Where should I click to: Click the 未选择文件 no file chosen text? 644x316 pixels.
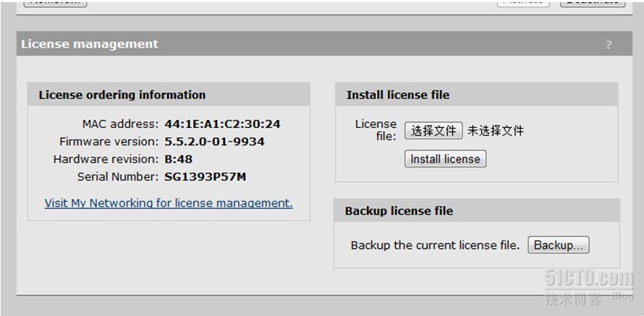pyautogui.click(x=496, y=131)
